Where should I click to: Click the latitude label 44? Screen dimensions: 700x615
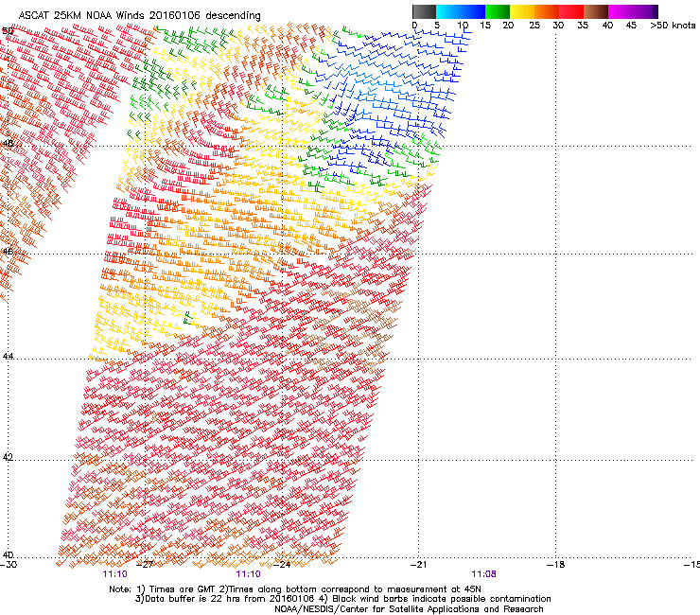point(8,357)
